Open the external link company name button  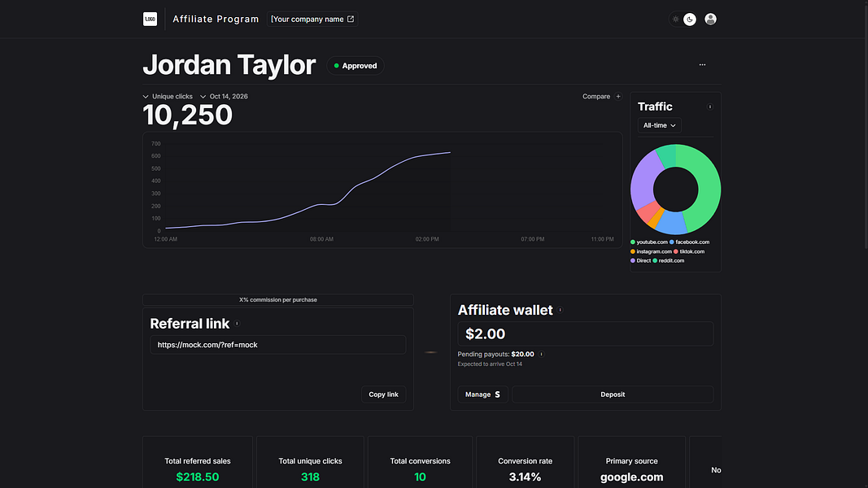pos(312,19)
